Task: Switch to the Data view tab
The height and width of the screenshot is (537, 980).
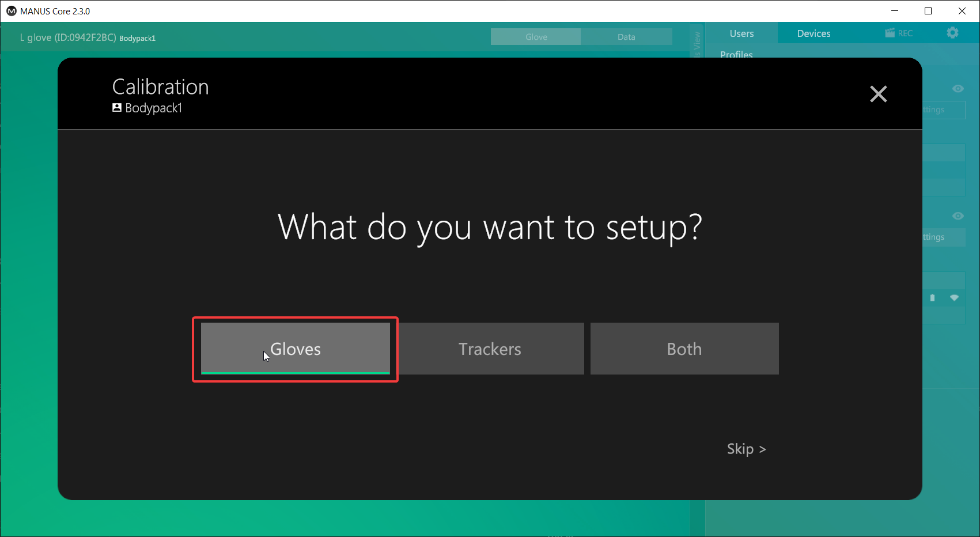Action: point(626,37)
